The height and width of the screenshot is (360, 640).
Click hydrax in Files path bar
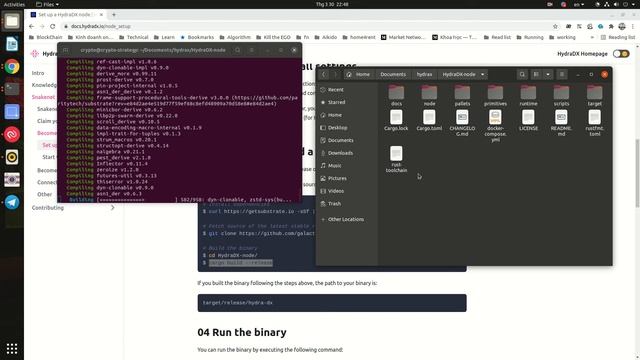(424, 74)
